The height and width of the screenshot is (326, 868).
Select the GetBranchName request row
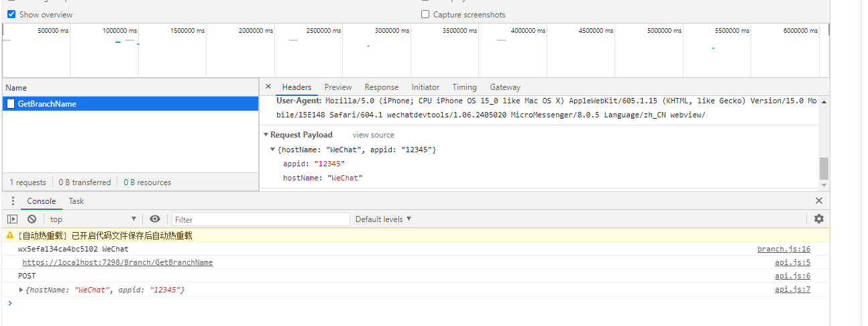click(131, 104)
